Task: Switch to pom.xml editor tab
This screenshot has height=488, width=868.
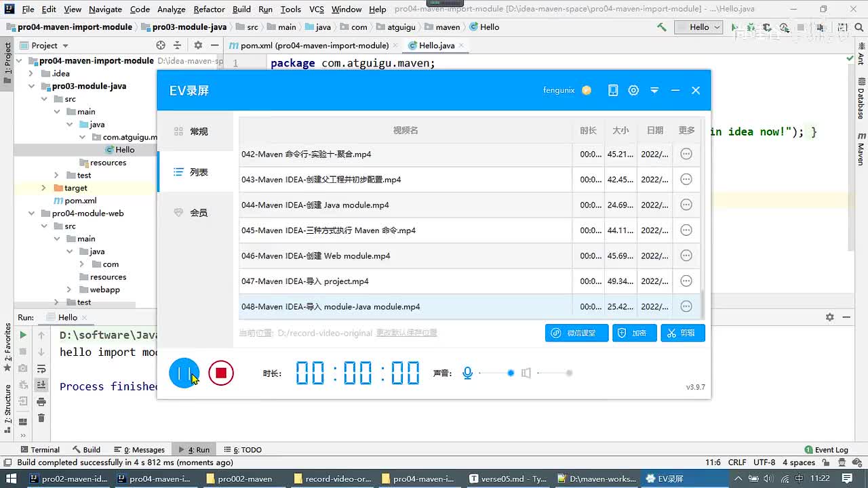Action: click(x=313, y=45)
